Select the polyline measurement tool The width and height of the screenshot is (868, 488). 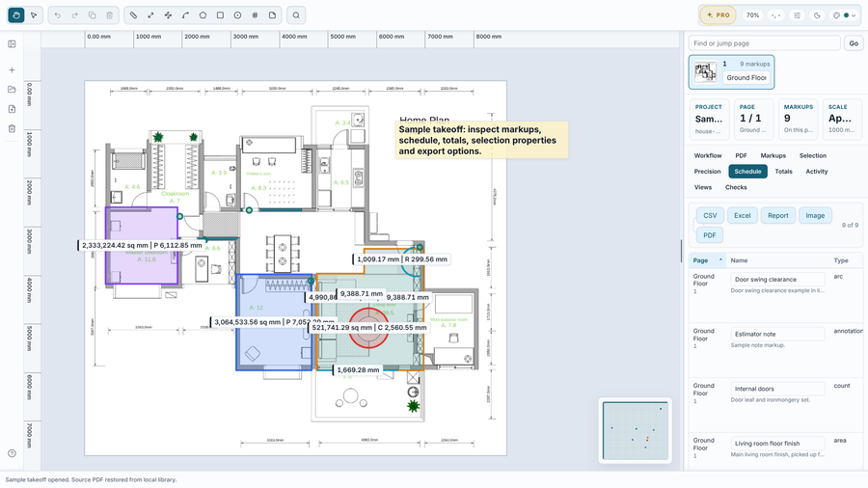pos(168,15)
